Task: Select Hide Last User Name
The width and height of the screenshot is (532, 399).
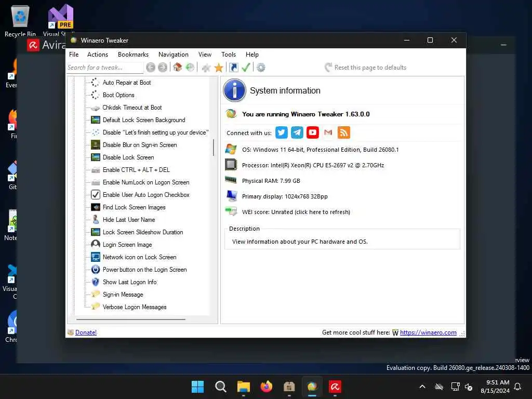Action: point(129,220)
